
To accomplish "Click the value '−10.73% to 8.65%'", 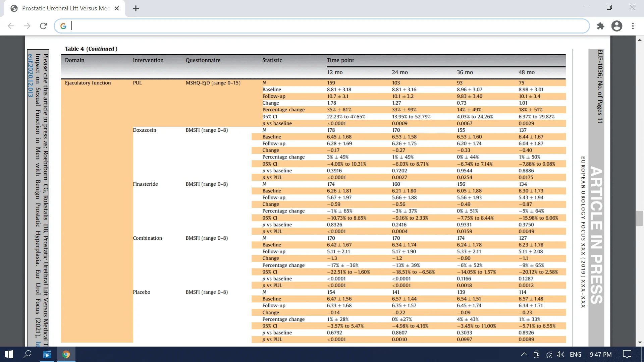I will pyautogui.click(x=346, y=218).
